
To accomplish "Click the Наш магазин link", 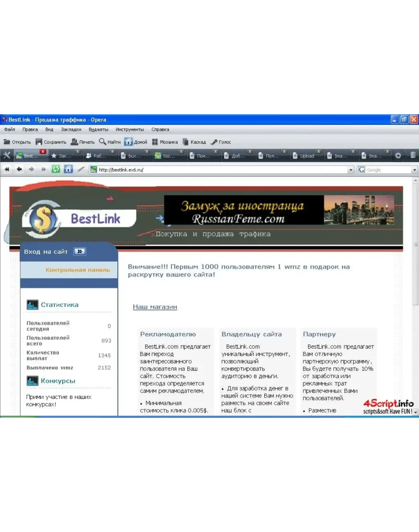I will 155,307.
